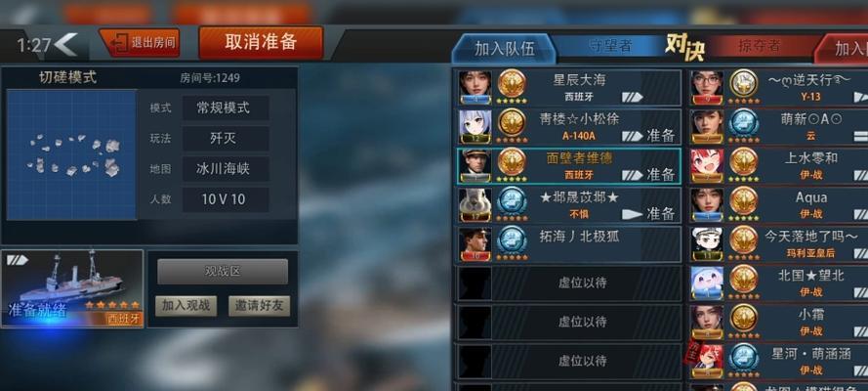Click the exit room button 退出房间
The image size is (868, 391).
[140, 43]
